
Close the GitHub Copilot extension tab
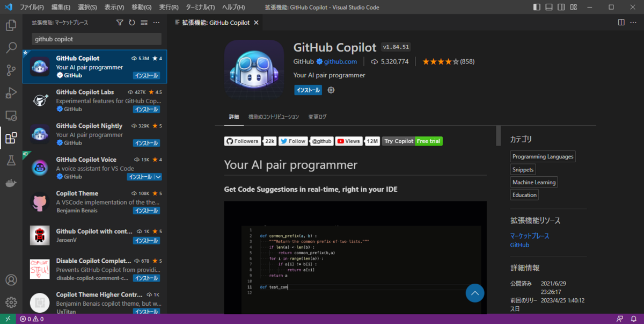pyautogui.click(x=257, y=23)
